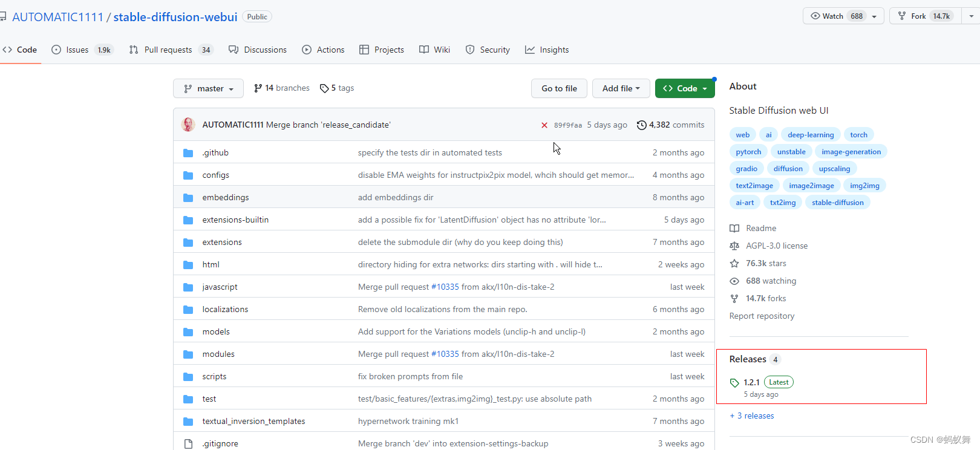Click the commits history clock icon

pyautogui.click(x=642, y=125)
